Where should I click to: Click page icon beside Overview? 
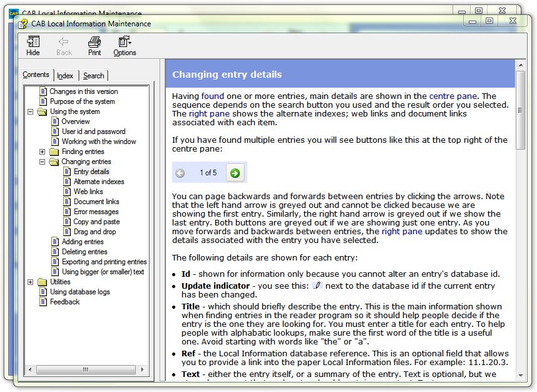tap(55, 121)
